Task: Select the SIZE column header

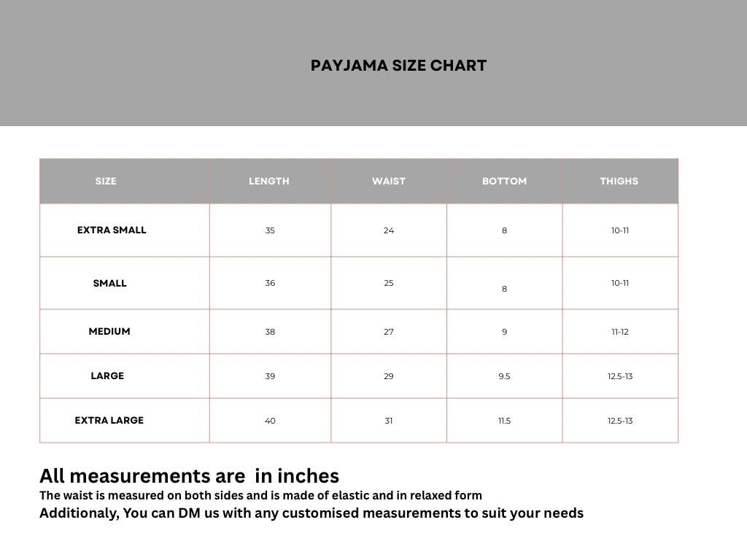Action: (x=106, y=181)
